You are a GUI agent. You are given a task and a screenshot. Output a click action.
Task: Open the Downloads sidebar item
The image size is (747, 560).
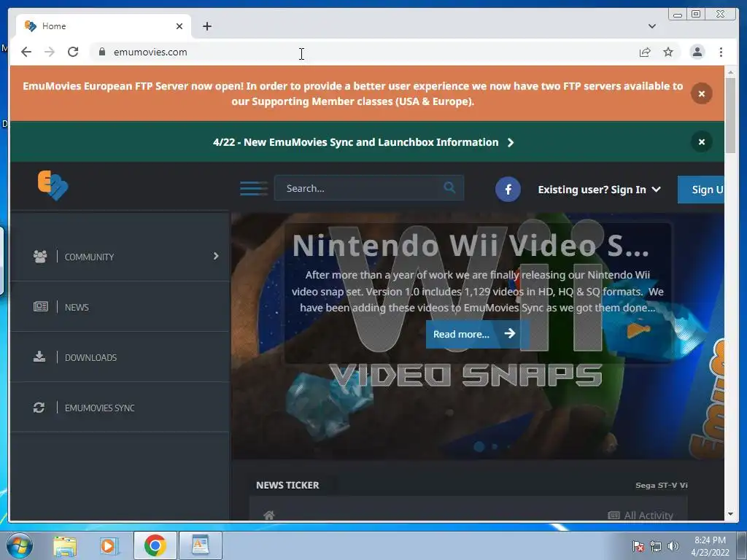pyautogui.click(x=120, y=357)
